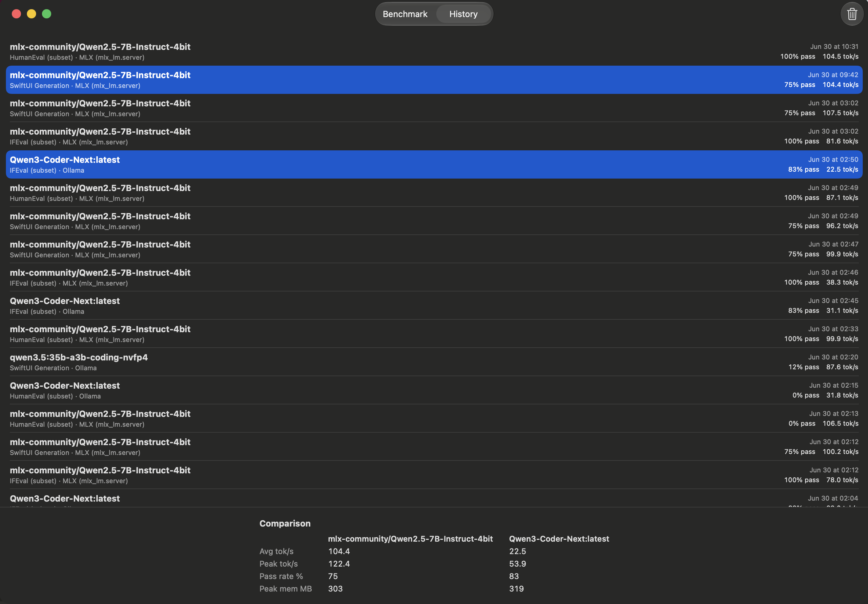868x604 pixels.
Task: Select the HumanEval run with 87.1 tok/s
Action: [x=434, y=193]
